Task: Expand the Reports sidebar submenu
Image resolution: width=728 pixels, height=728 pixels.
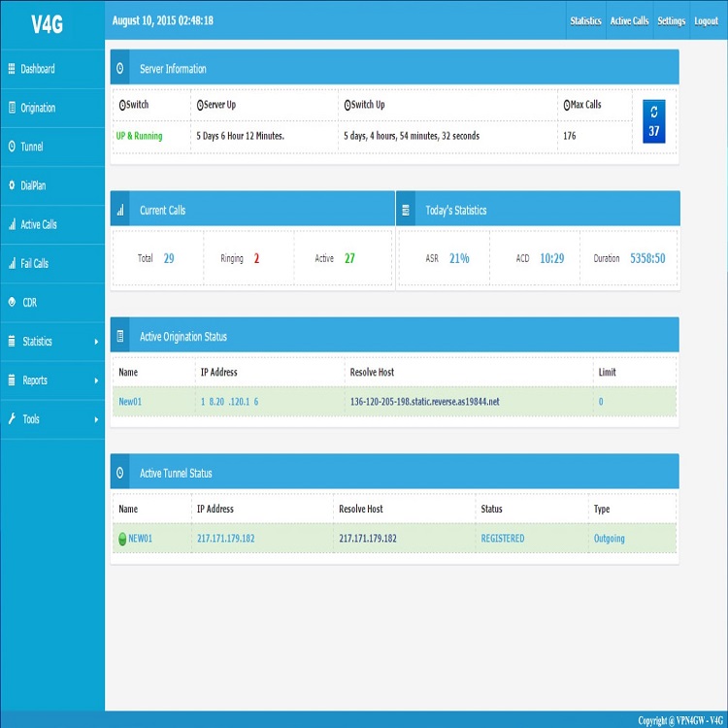Action: 96,381
